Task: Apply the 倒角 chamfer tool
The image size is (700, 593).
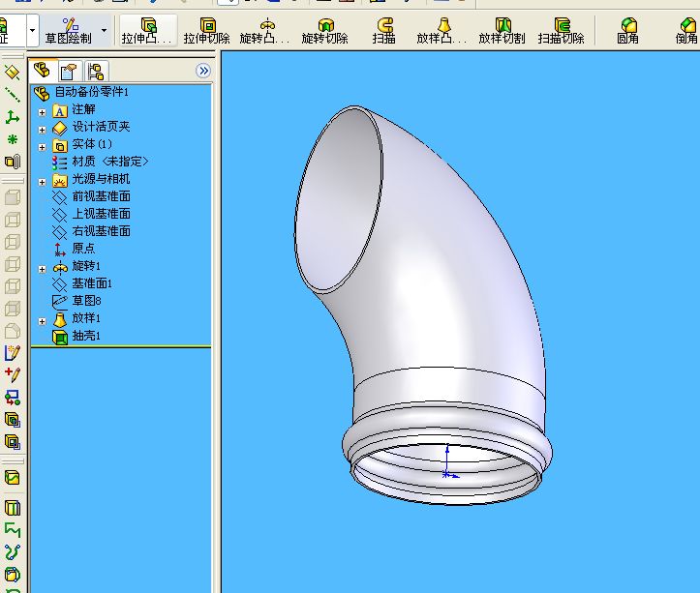Action: click(x=686, y=31)
